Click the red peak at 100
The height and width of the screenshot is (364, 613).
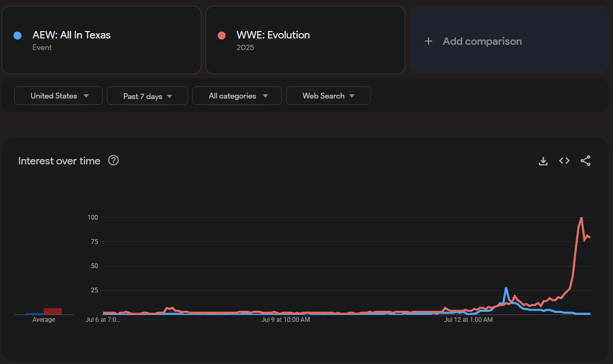coord(582,218)
